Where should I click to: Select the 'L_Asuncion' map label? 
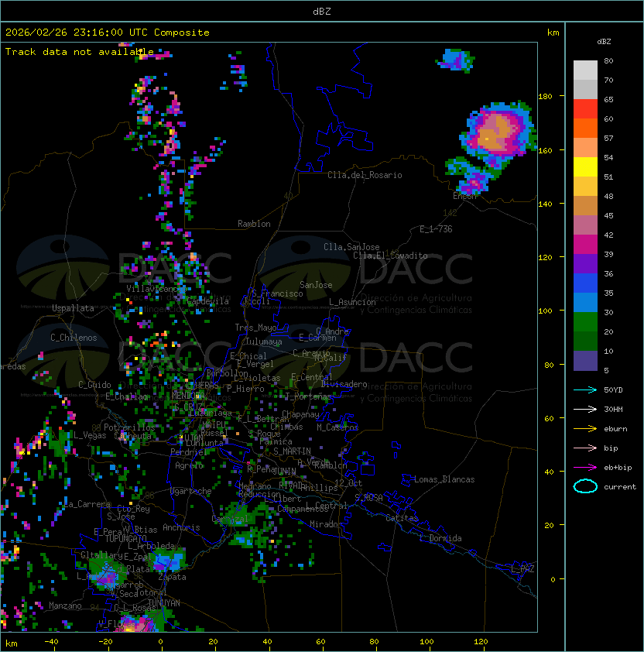352,302
